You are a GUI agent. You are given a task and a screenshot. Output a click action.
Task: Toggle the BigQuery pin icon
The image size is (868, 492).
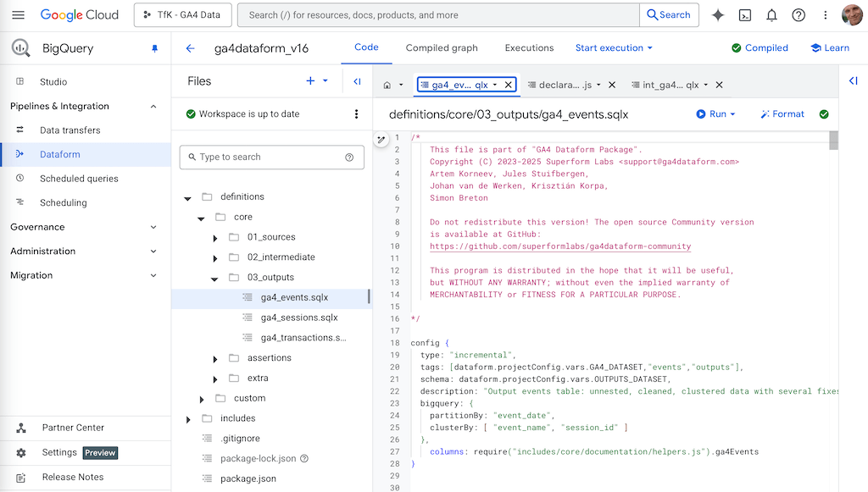pos(154,48)
